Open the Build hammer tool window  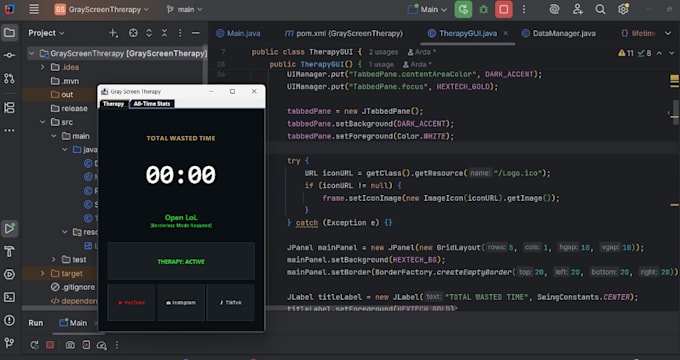pyautogui.click(x=9, y=252)
